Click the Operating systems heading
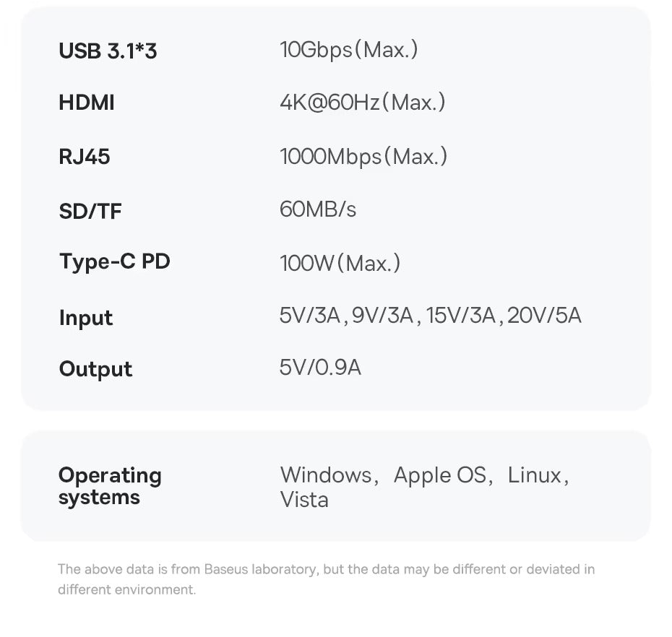The image size is (672, 637). click(x=110, y=486)
